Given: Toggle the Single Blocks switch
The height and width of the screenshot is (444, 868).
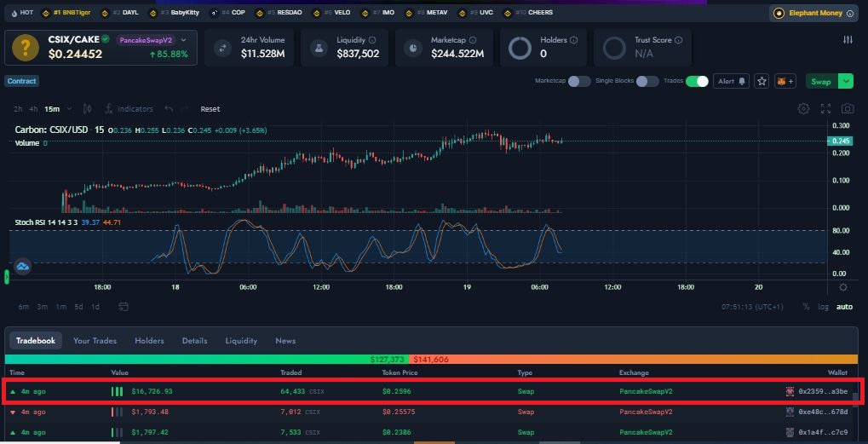Looking at the screenshot, I should click(x=647, y=81).
